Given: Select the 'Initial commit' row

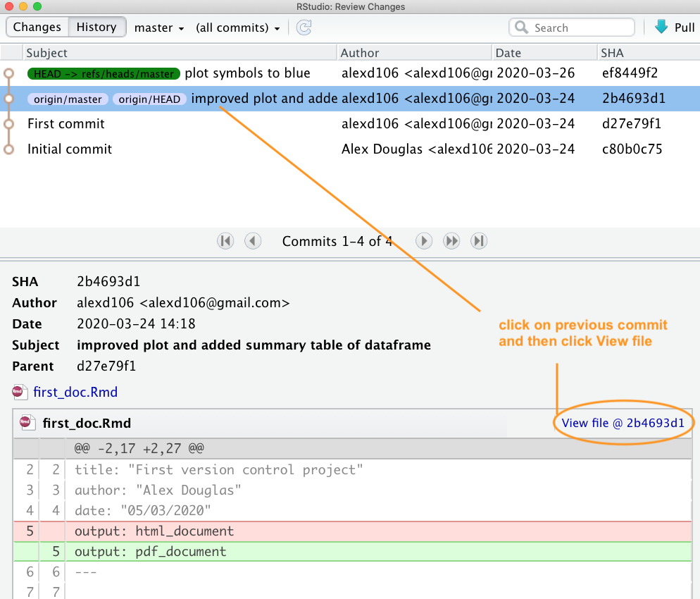Looking at the screenshot, I should coord(70,149).
